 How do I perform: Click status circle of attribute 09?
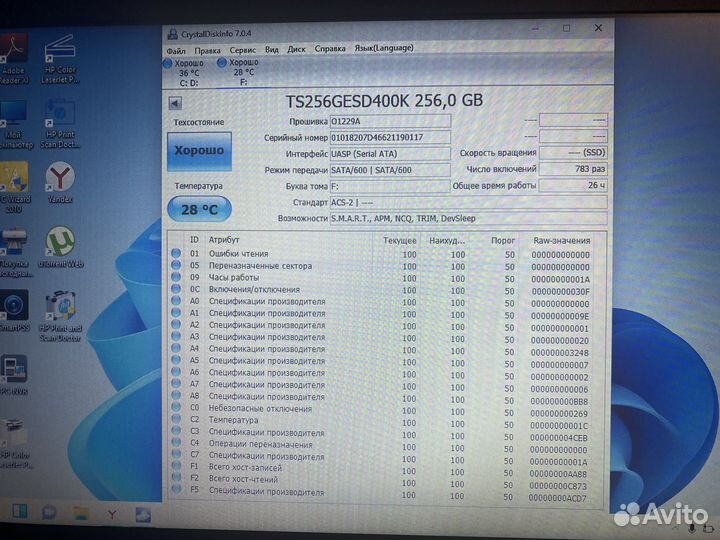176,276
